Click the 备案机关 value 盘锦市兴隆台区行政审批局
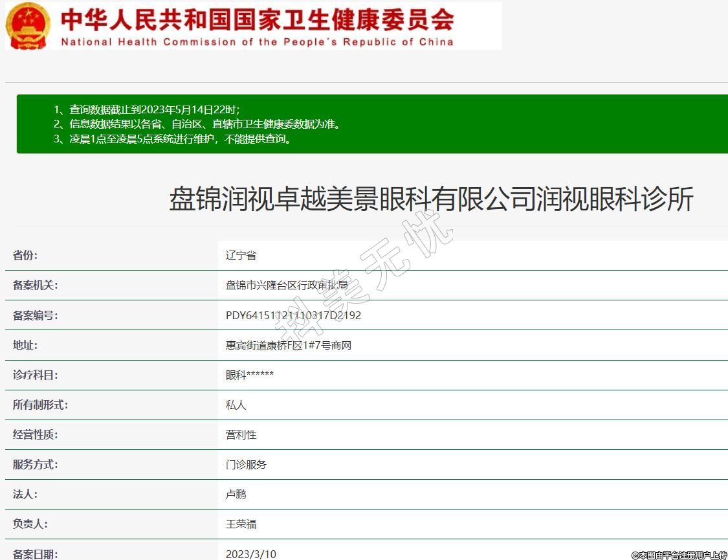This screenshot has width=728, height=560. pos(287,286)
